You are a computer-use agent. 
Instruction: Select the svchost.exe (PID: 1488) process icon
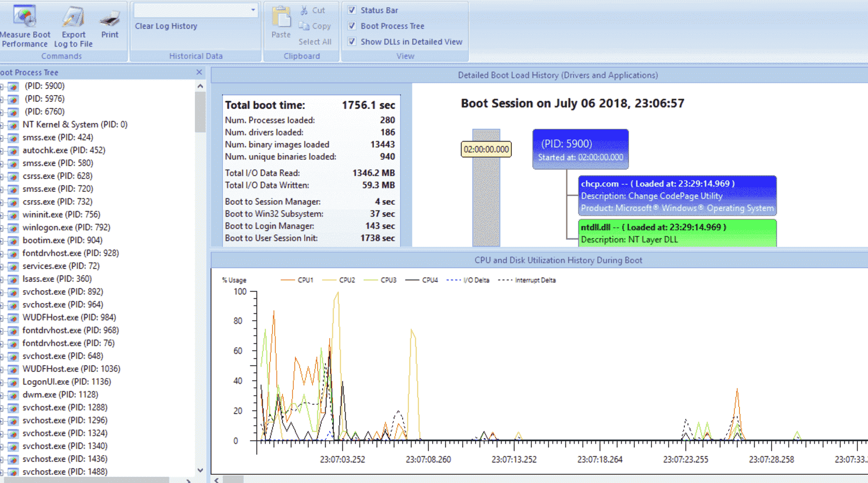[13, 472]
